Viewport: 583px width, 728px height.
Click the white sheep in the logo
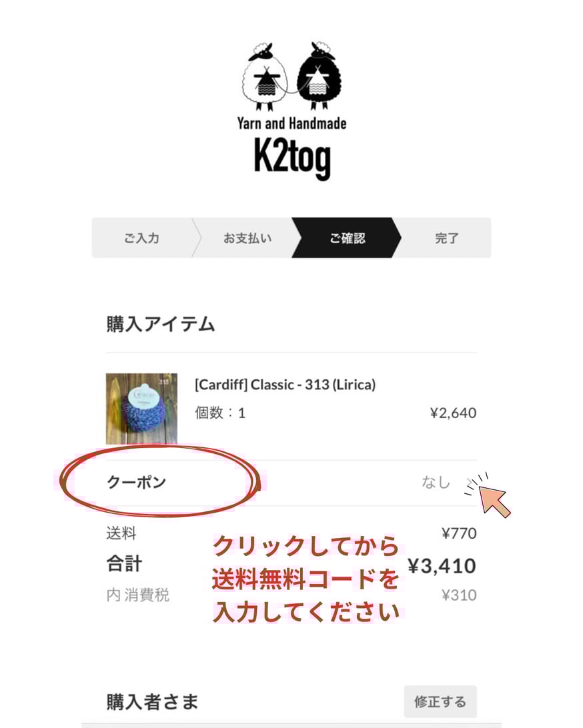tap(263, 77)
